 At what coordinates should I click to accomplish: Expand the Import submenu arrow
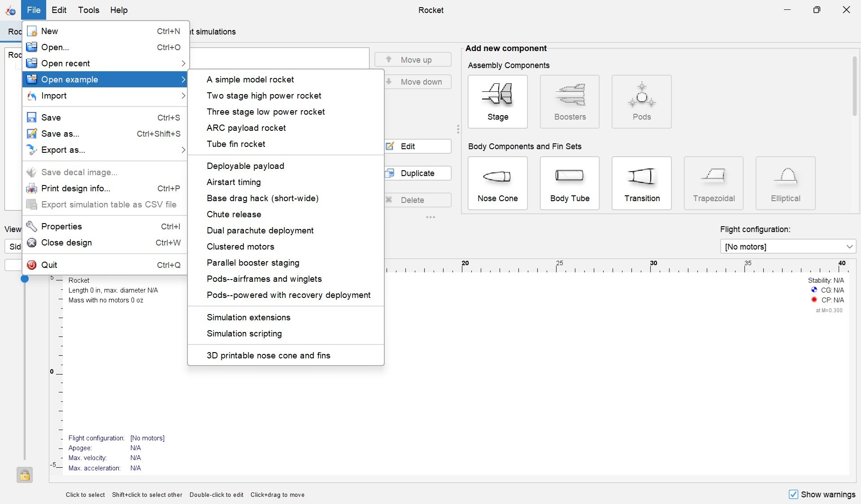click(x=183, y=96)
